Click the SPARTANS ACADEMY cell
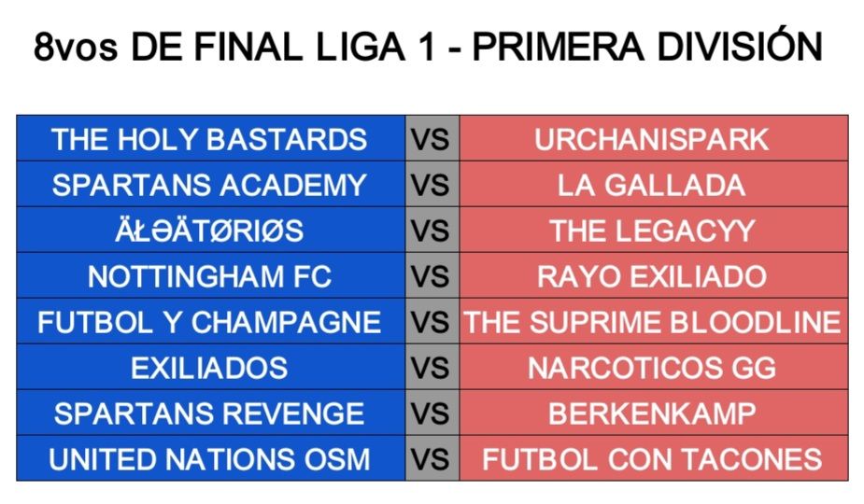Image resolution: width=864 pixels, height=504 pixels. (210, 184)
